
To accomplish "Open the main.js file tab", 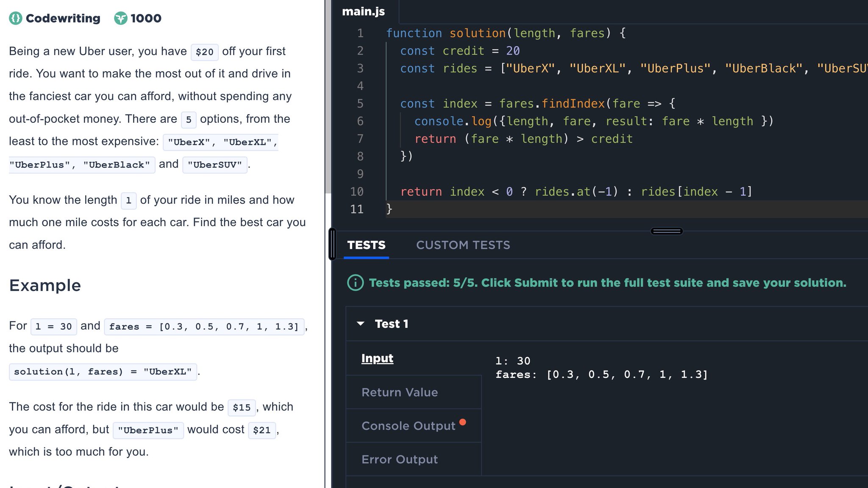I will click(363, 11).
